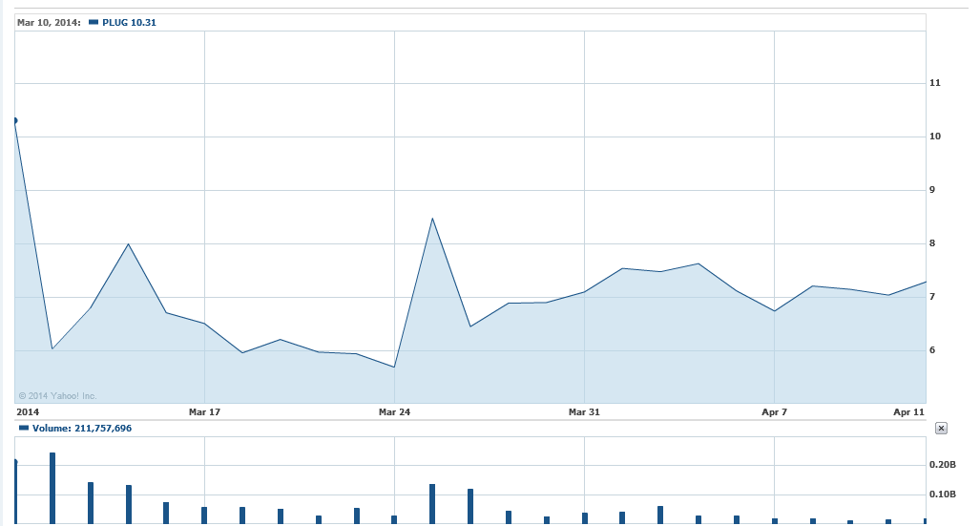
Task: Click the 2014 x-axis label
Action: point(28,412)
